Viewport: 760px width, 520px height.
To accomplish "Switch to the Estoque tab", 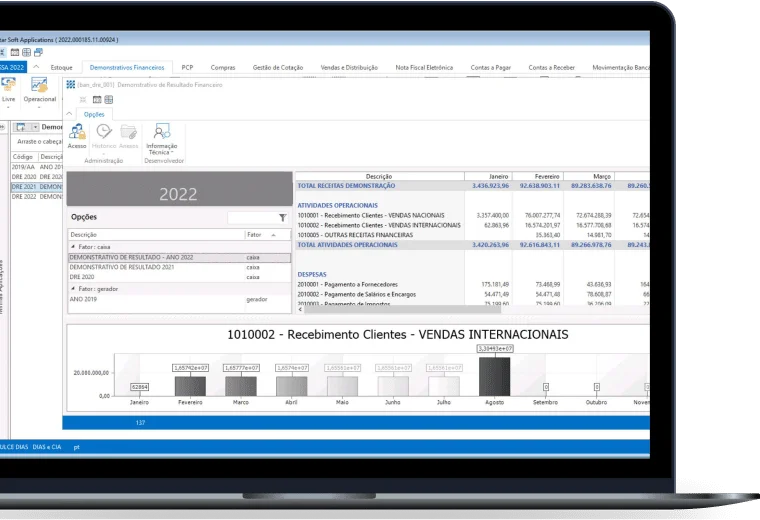I will (x=62, y=68).
